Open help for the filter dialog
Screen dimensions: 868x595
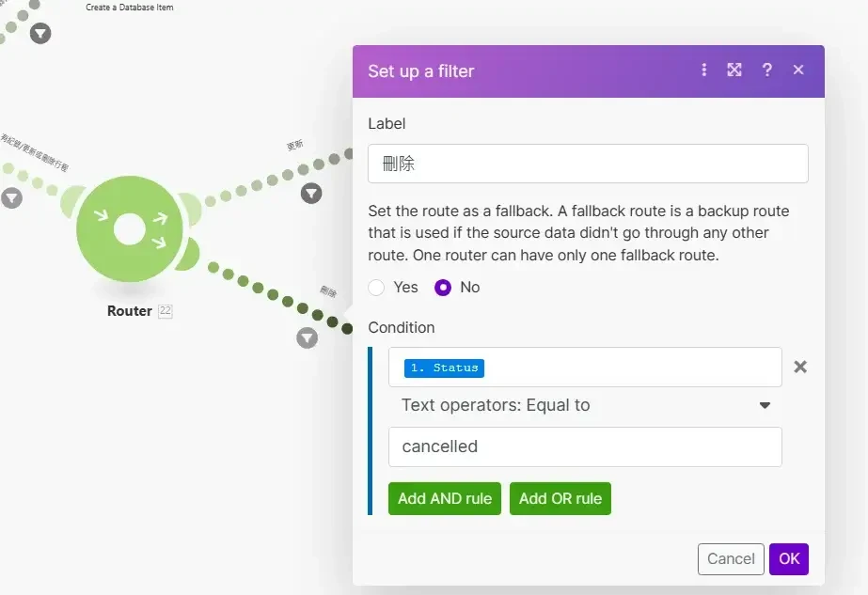tap(766, 70)
